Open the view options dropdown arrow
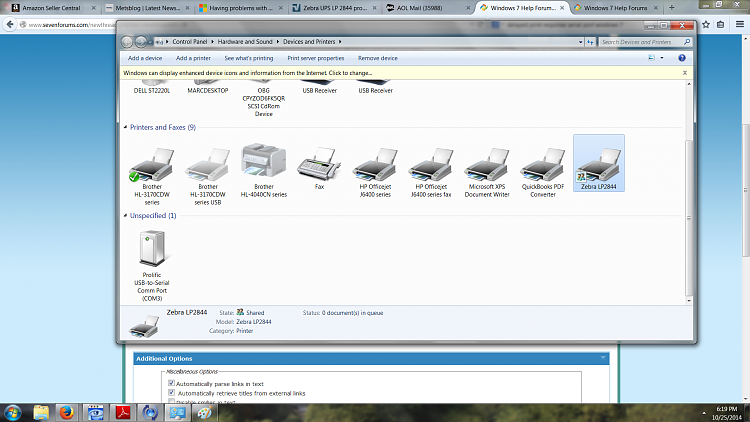Viewport: 750px width, 422px height. click(x=662, y=58)
